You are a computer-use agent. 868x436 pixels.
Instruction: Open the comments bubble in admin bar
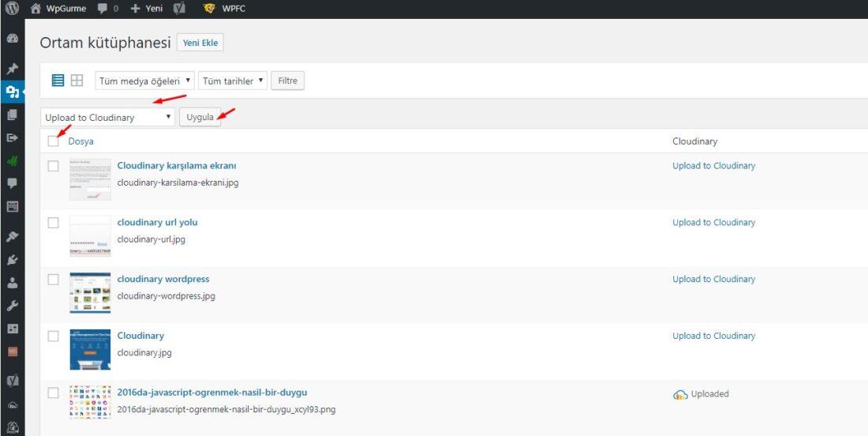[108, 9]
